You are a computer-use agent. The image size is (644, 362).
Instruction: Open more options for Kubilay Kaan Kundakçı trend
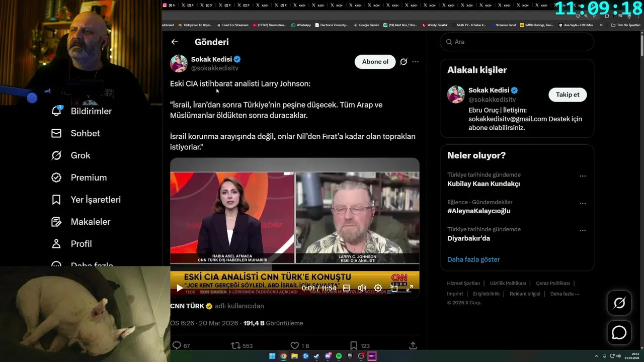[583, 176]
